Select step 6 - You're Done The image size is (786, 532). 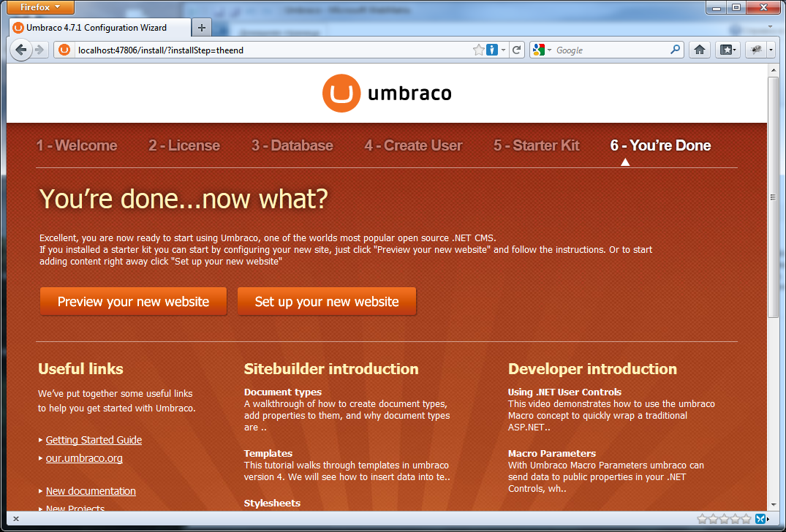(x=660, y=145)
